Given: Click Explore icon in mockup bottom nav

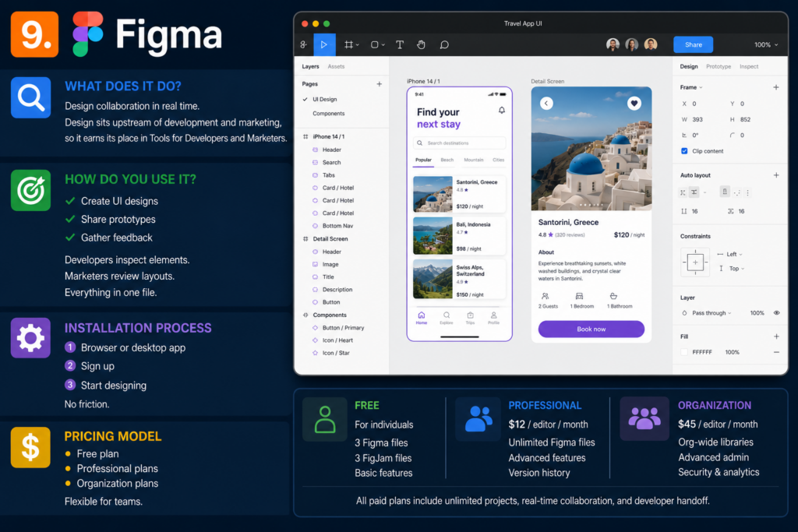Looking at the screenshot, I should (447, 319).
